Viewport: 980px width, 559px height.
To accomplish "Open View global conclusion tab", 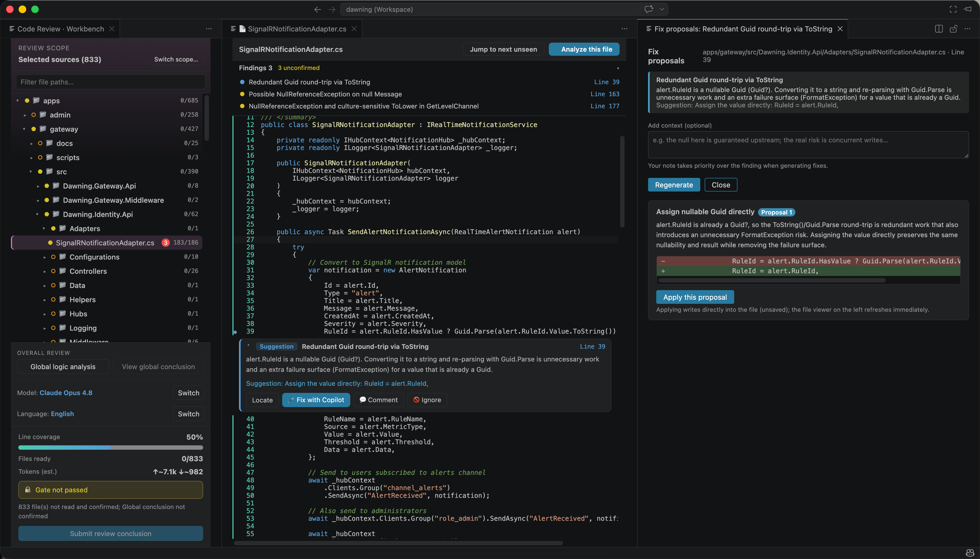I will tap(158, 367).
